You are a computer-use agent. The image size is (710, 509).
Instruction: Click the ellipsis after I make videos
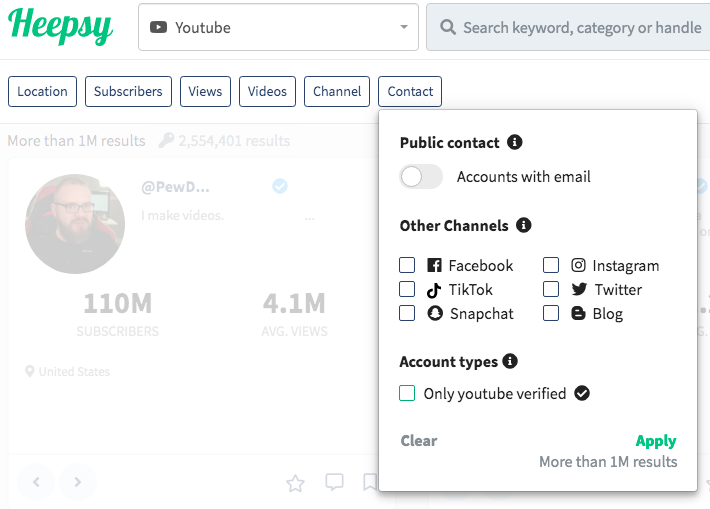[x=309, y=218]
